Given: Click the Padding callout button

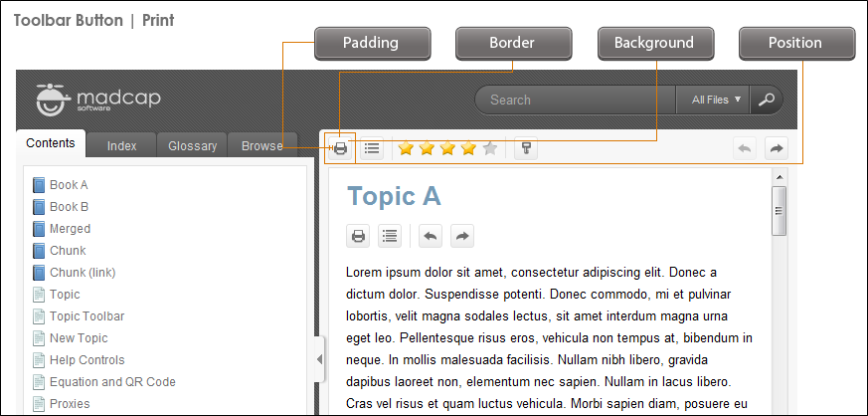Looking at the screenshot, I should (373, 43).
